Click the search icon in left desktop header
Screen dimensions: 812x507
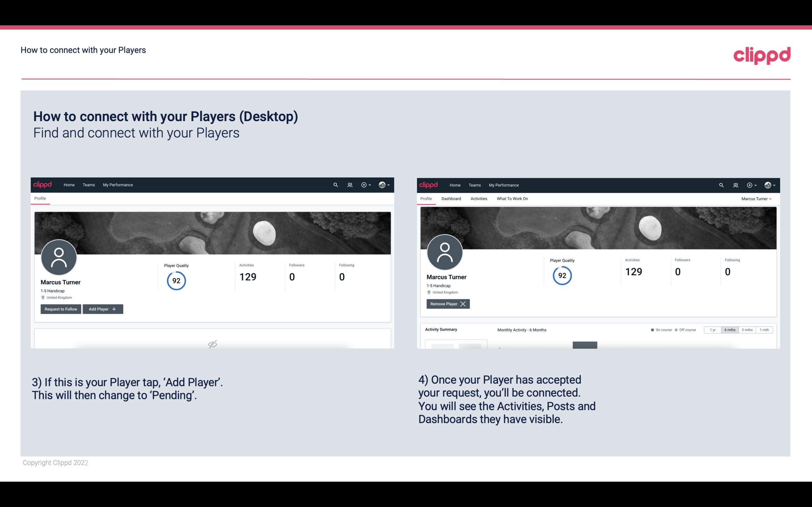tap(335, 184)
